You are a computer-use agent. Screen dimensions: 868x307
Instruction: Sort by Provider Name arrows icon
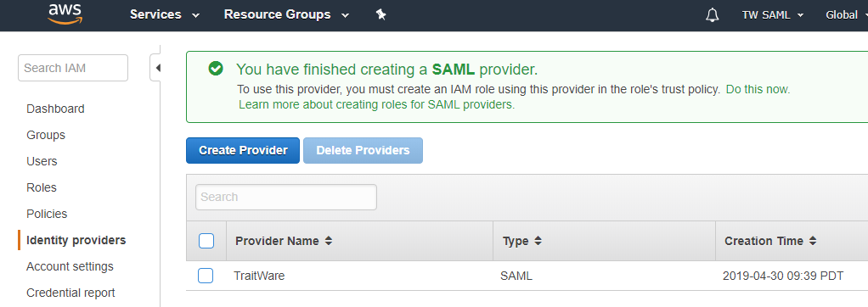tap(329, 241)
